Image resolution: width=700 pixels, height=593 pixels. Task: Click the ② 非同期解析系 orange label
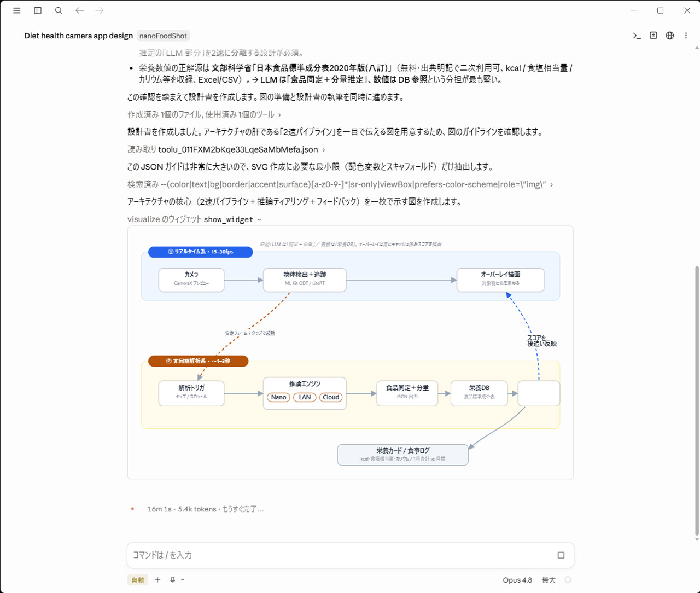pos(198,361)
